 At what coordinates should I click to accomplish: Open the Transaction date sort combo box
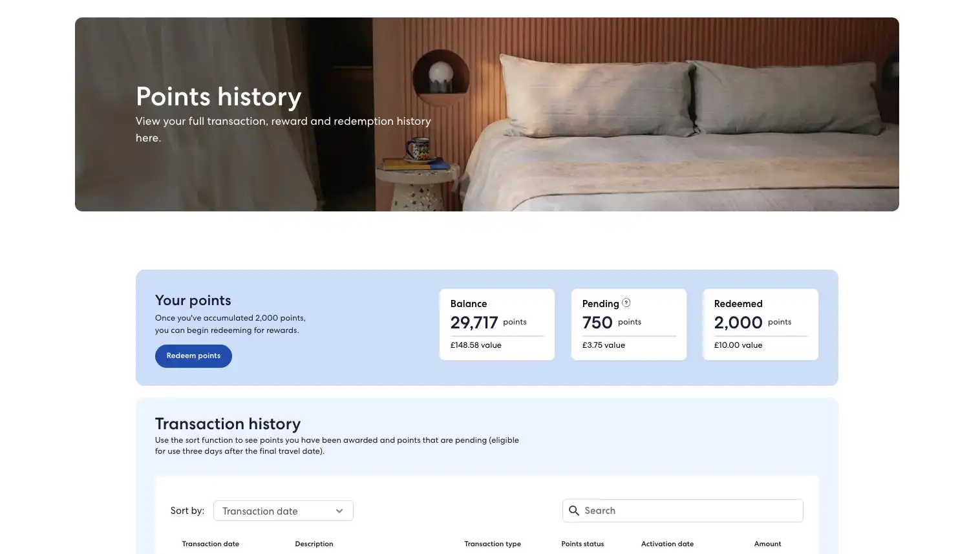click(x=282, y=511)
